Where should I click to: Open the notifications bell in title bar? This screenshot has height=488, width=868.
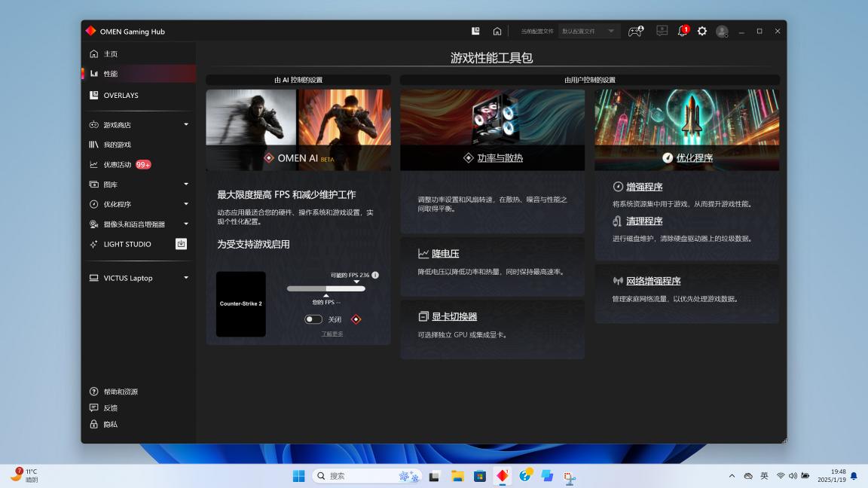683,32
